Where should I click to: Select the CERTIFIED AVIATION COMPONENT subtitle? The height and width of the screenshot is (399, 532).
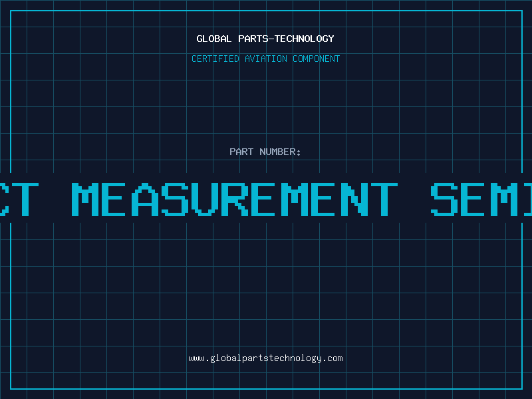click(265, 59)
